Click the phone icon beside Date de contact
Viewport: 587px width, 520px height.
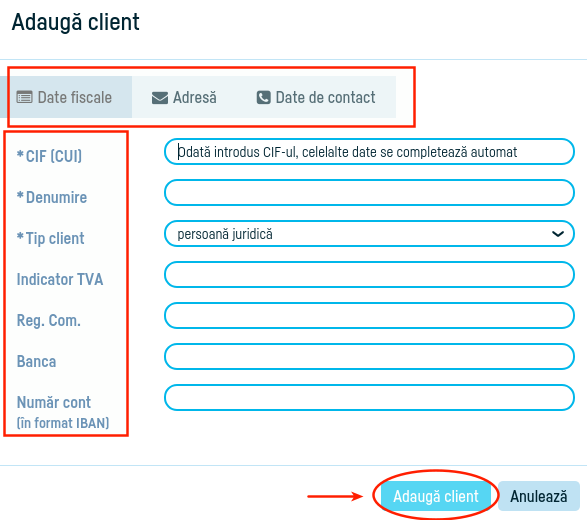(264, 97)
